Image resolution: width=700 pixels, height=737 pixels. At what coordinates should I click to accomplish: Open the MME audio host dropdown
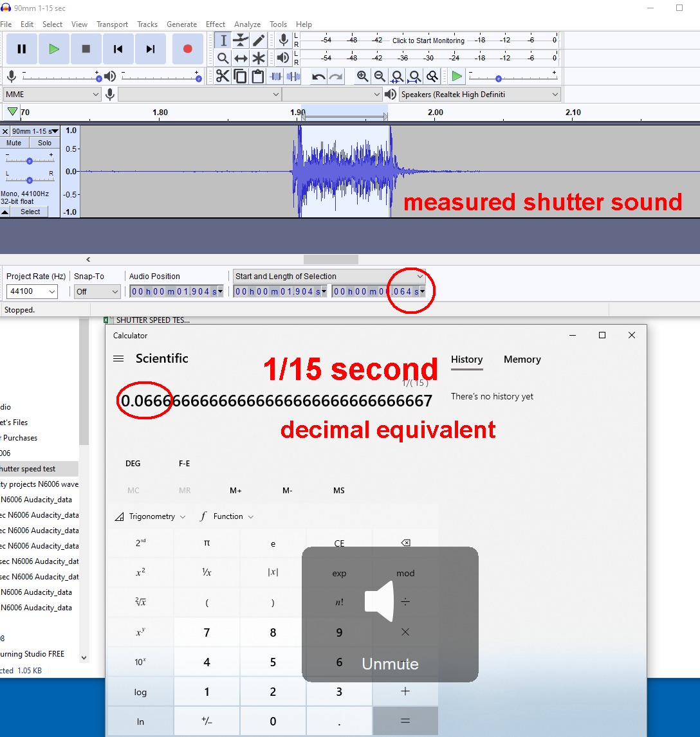(52, 95)
